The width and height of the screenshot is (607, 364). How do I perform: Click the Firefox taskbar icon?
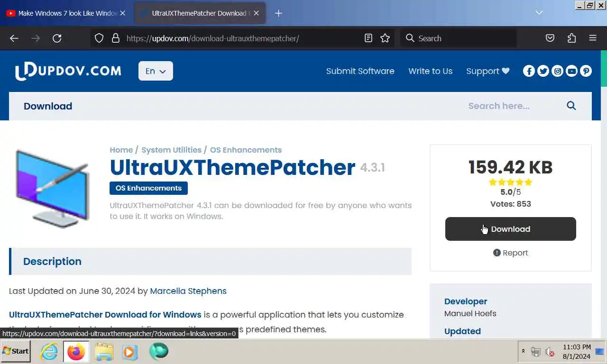pyautogui.click(x=76, y=352)
